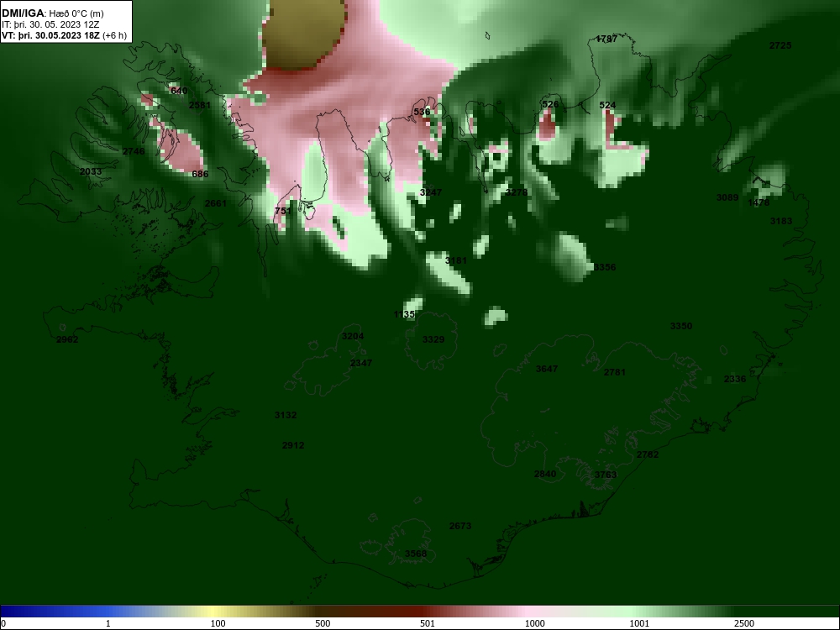The width and height of the screenshot is (840, 630).
Task: Pick the 1135 height label
Action: pos(404,314)
